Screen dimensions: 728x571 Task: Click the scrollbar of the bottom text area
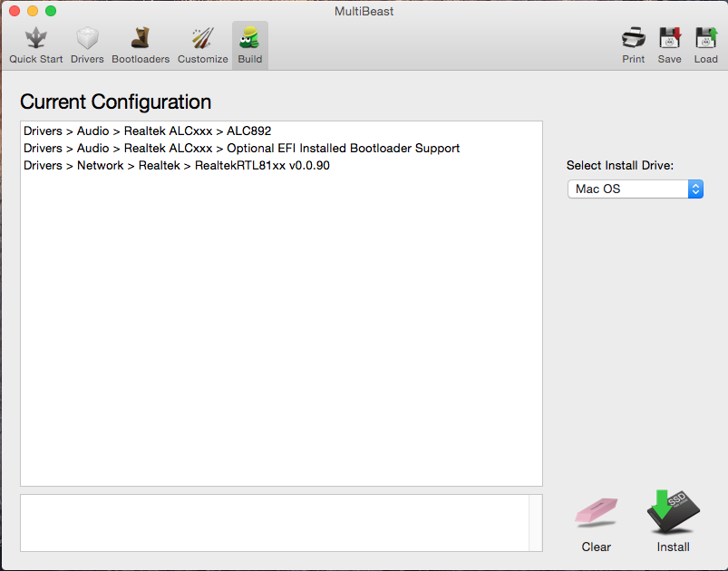pos(536,522)
